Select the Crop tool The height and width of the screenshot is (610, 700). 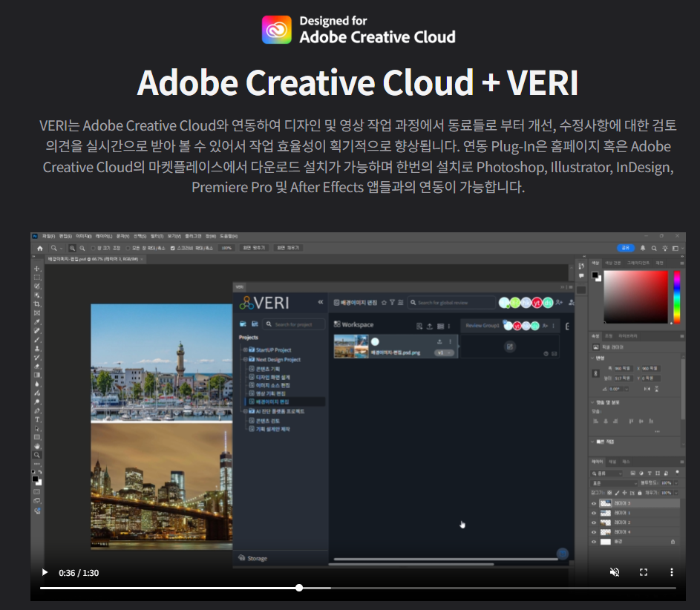pos(37,304)
